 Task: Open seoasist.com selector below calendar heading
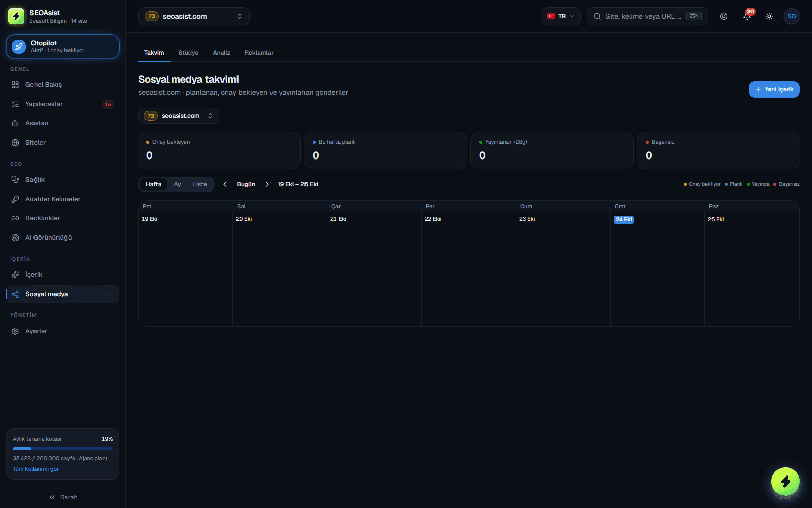[x=179, y=116]
